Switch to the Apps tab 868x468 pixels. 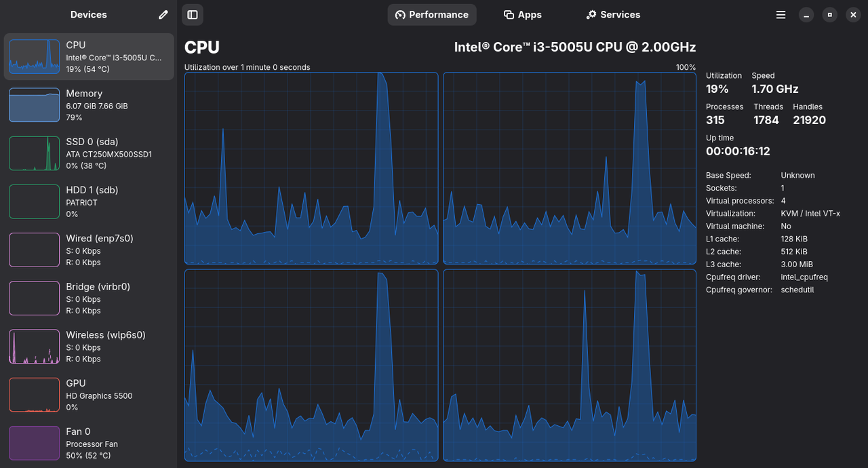[x=523, y=14]
